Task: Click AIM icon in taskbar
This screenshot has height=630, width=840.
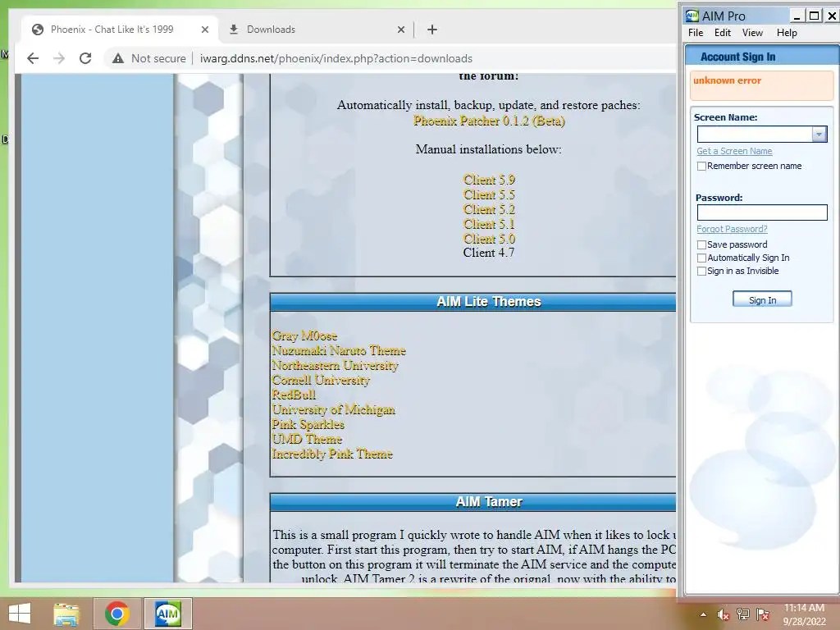Action: 167,614
